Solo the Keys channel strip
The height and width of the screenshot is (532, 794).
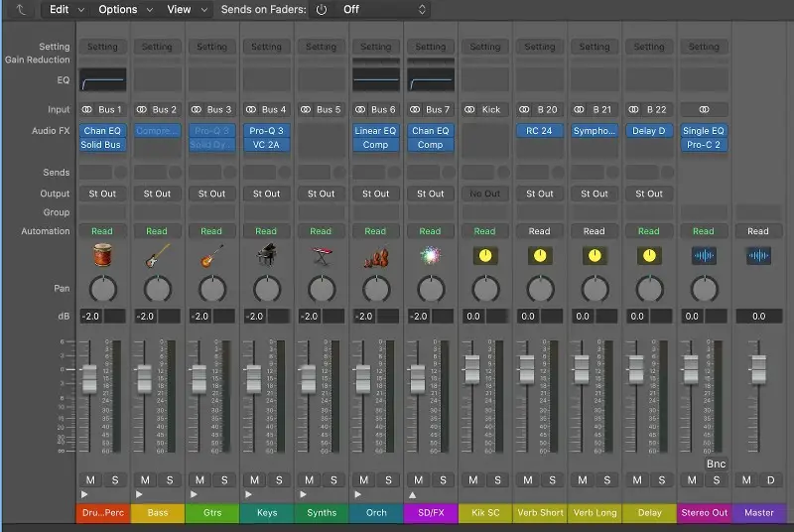[x=278, y=480]
